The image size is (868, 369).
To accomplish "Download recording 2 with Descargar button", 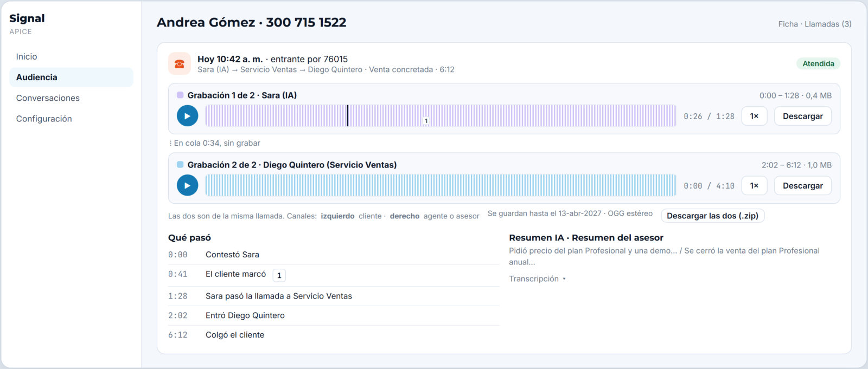I will (803, 185).
